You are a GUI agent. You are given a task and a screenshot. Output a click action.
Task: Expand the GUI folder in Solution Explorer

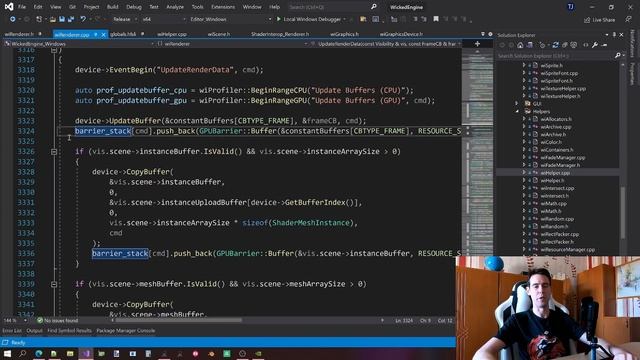(517, 104)
